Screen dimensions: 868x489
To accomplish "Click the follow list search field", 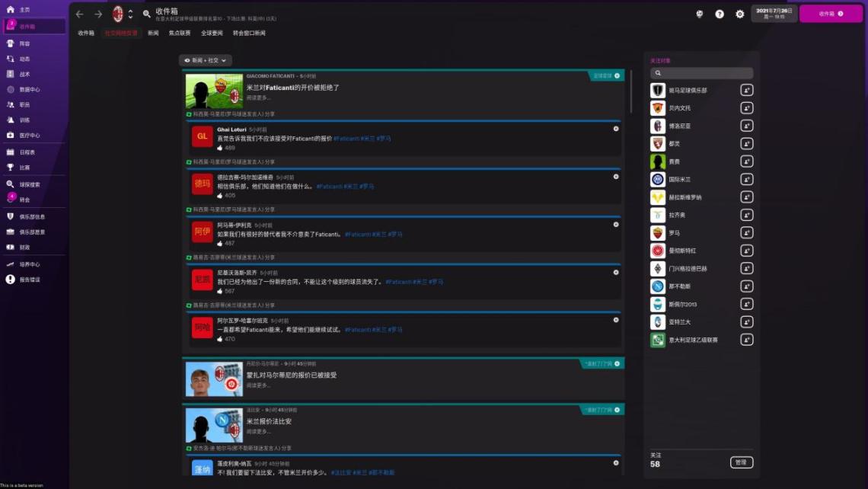I will [701, 73].
